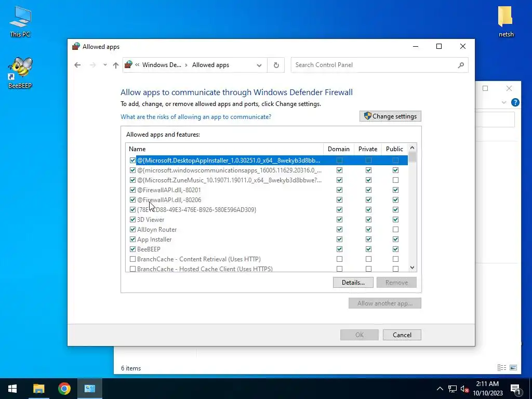532x399 pixels.
Task: Select the Control Panel taskbar item
Action: tap(90, 389)
